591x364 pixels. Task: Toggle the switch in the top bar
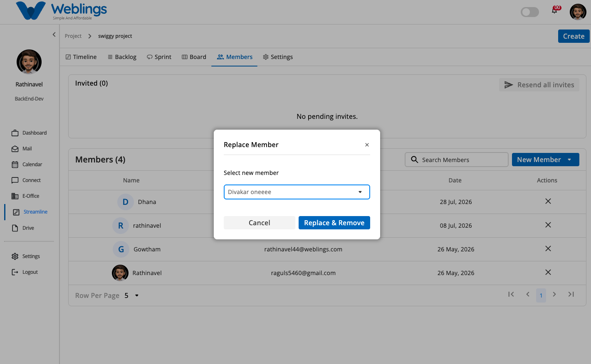tap(529, 12)
